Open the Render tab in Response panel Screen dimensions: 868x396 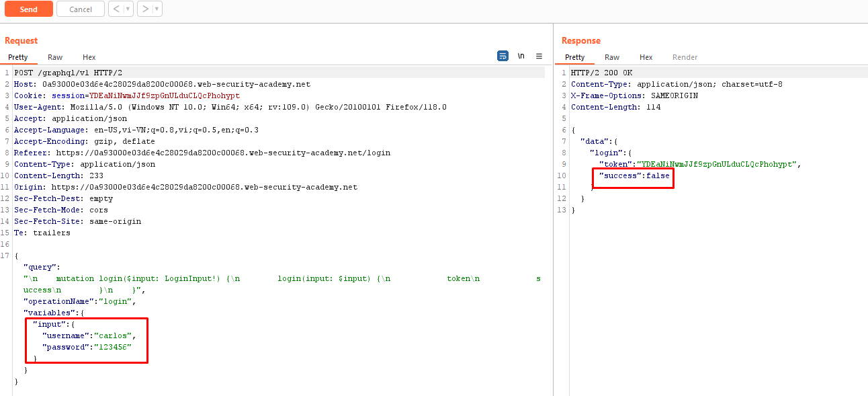[685, 58]
